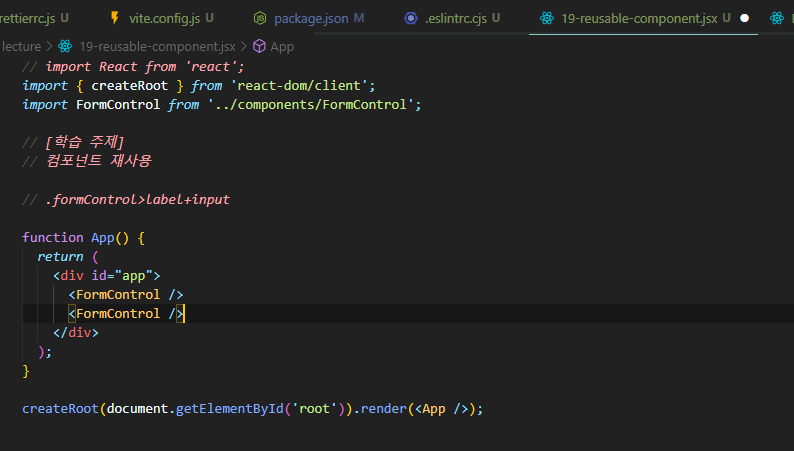Click the cube symbol icon before App in breadcrumb

tap(259, 47)
